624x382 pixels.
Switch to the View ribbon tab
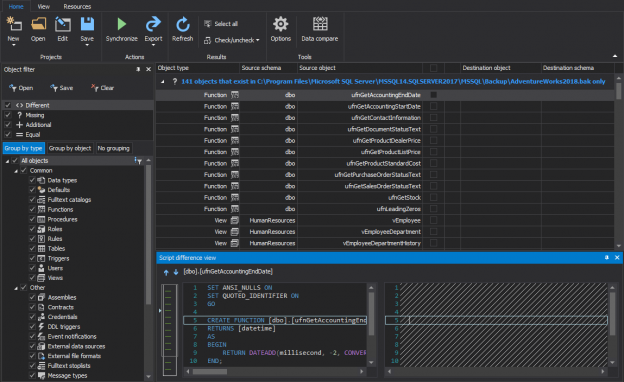pyautogui.click(x=44, y=6)
